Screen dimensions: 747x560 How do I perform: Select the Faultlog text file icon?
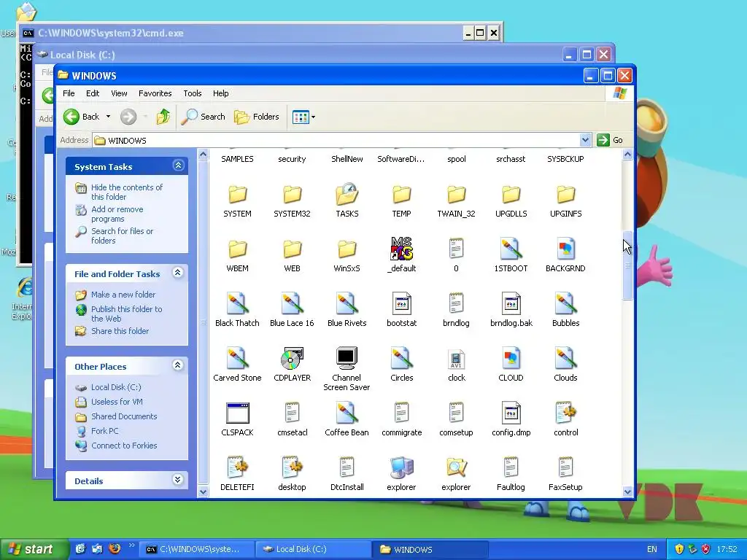point(511,468)
